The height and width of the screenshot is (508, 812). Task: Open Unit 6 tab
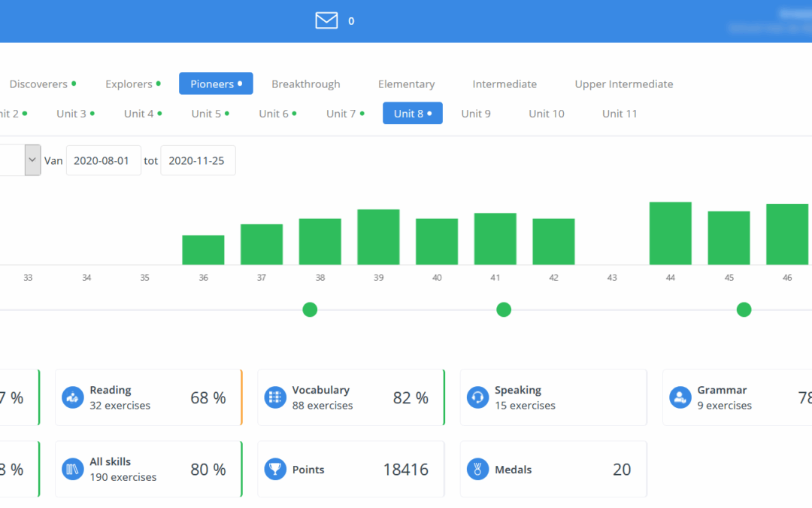[277, 114]
